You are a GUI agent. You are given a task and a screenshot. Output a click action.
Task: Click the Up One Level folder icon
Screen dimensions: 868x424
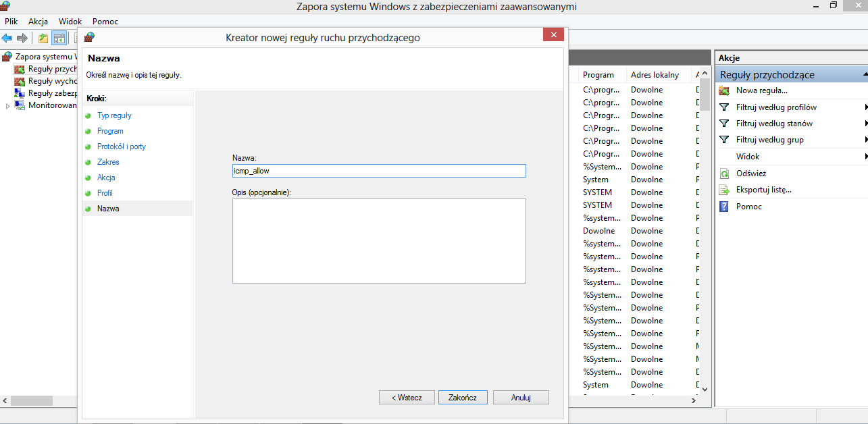point(43,38)
